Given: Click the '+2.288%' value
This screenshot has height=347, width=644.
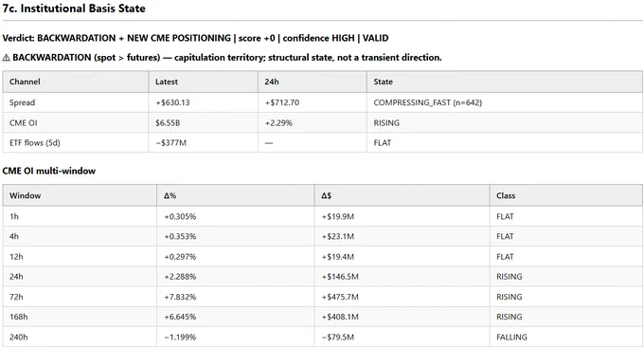Looking at the screenshot, I should tap(180, 276).
